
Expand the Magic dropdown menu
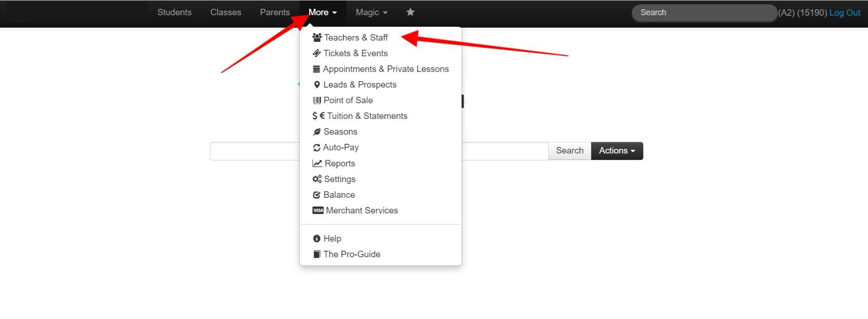371,12
